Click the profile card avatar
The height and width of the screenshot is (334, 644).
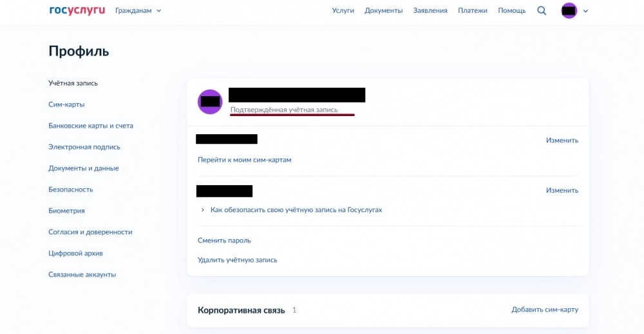(210, 102)
